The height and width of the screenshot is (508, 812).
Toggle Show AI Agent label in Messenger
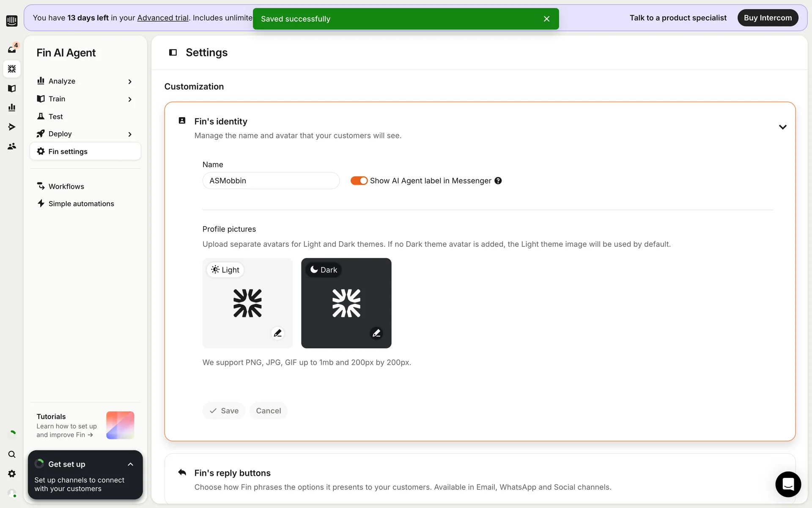(359, 181)
